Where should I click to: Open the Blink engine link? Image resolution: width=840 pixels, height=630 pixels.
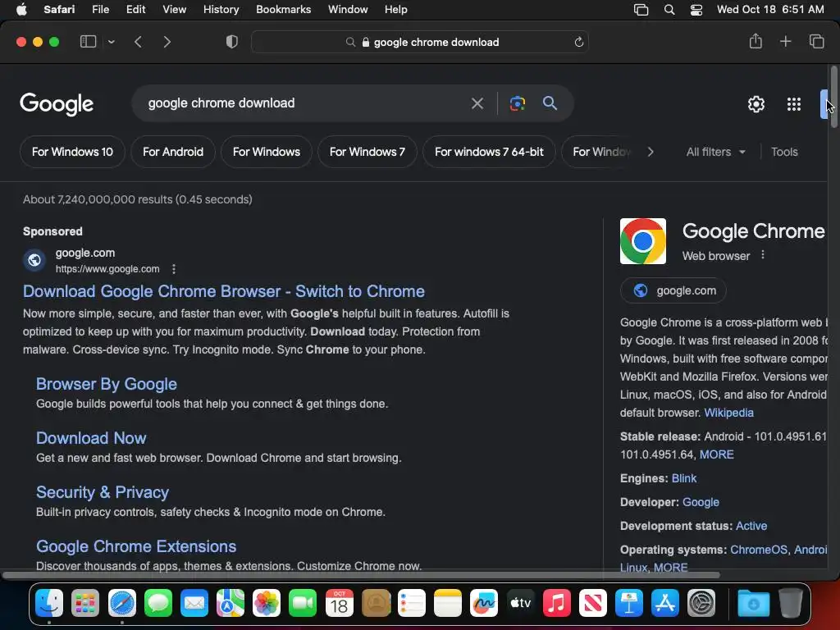click(x=684, y=478)
